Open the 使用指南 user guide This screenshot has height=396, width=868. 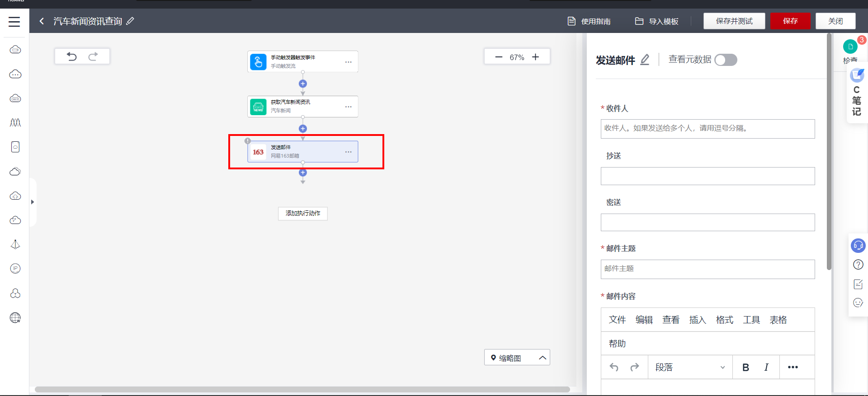[x=589, y=21]
